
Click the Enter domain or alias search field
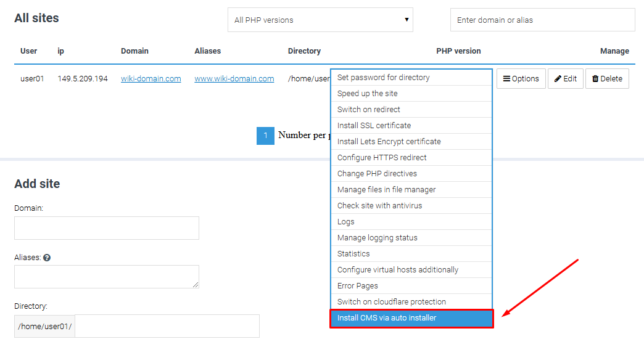(x=542, y=20)
